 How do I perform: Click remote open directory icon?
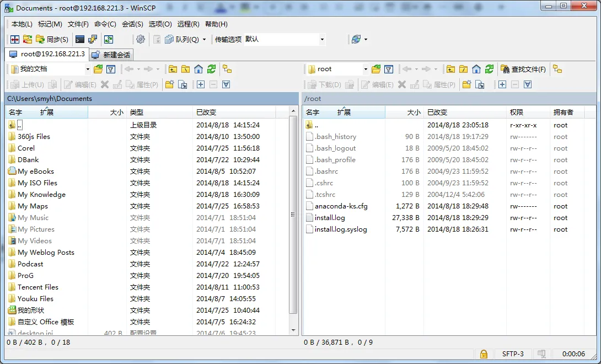tap(376, 69)
